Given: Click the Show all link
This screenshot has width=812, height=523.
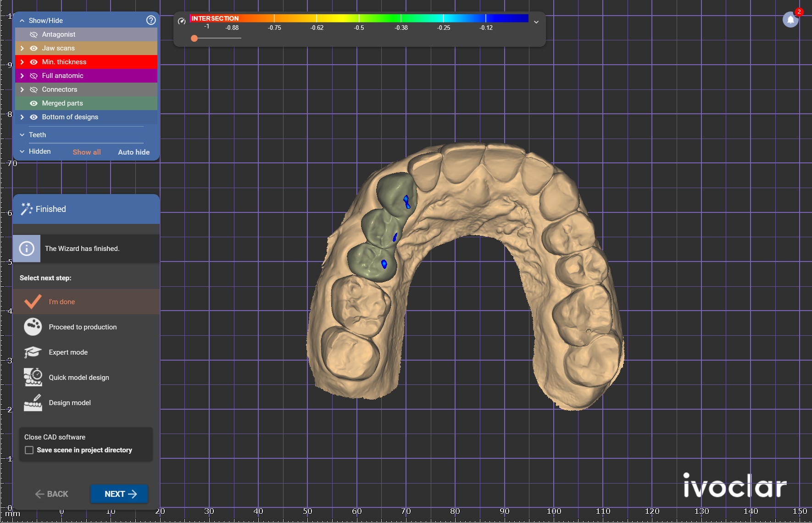Looking at the screenshot, I should pyautogui.click(x=87, y=152).
